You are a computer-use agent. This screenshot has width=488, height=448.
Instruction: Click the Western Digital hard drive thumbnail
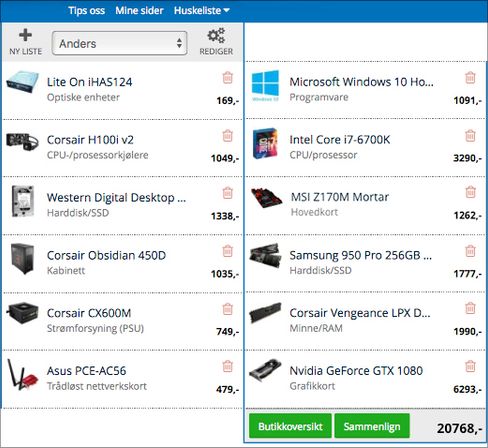click(x=23, y=201)
